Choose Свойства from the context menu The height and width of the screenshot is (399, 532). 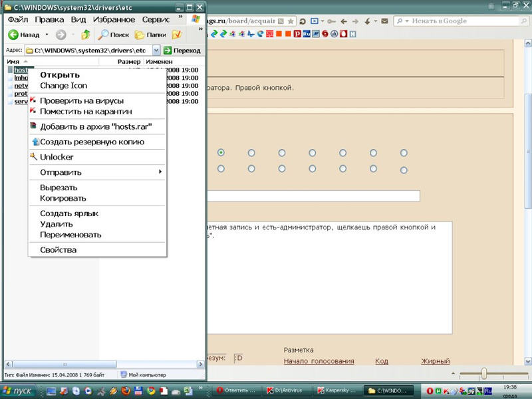58,250
